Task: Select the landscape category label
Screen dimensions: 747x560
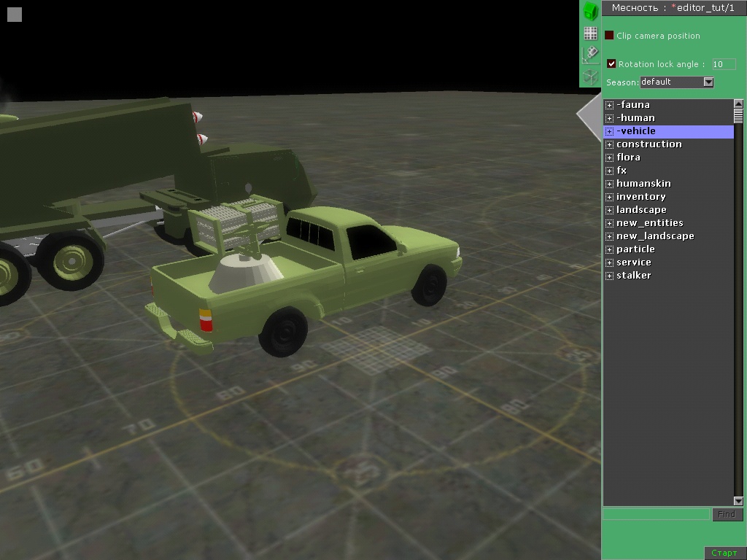Action: (641, 209)
